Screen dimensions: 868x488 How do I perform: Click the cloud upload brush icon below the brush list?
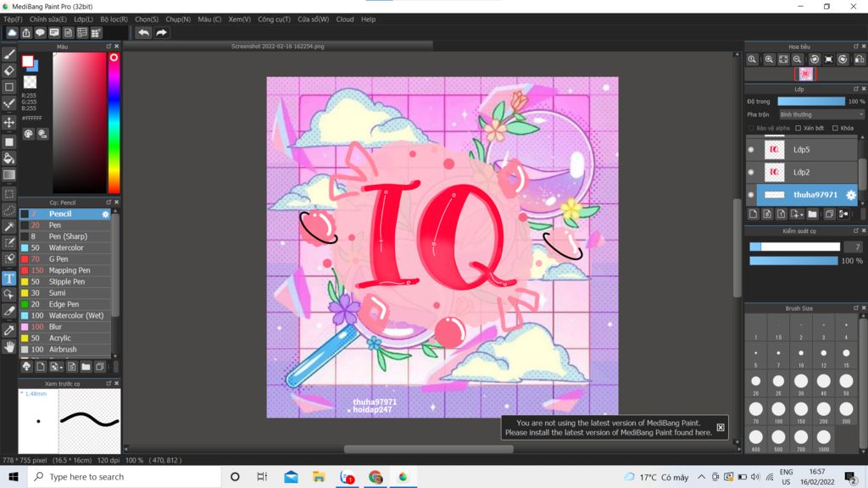point(26,366)
